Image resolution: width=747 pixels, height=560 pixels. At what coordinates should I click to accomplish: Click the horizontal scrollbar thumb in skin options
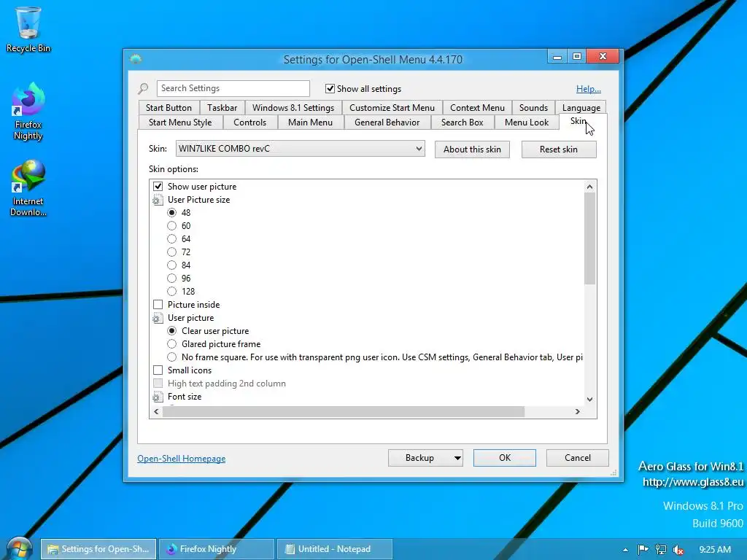tap(344, 411)
